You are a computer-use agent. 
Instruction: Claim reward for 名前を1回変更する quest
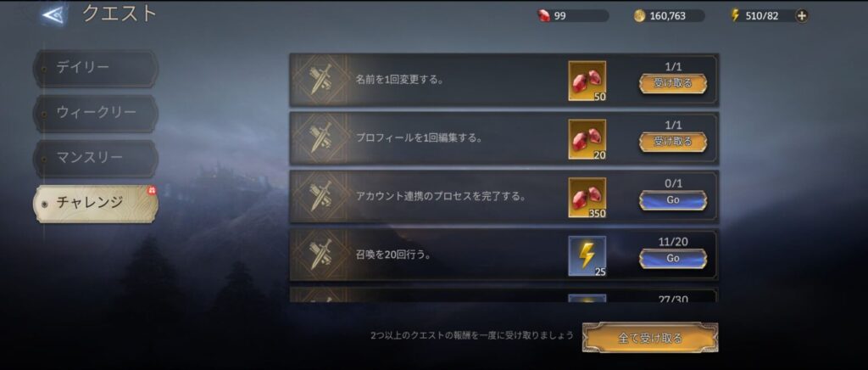(x=672, y=84)
